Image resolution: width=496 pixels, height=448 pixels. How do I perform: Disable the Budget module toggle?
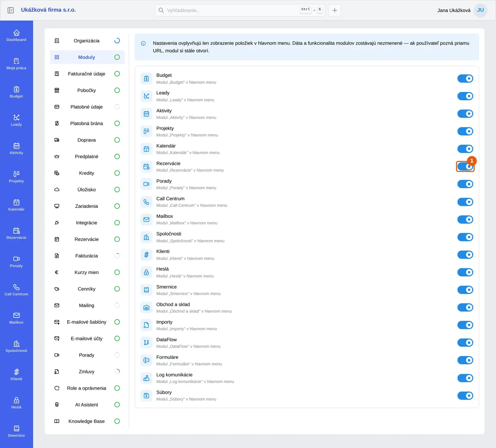[465, 78]
